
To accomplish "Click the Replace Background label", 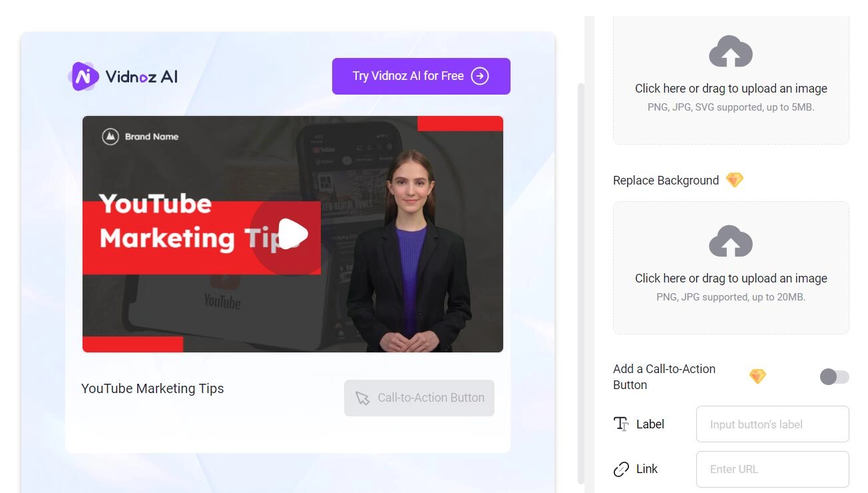I will click(x=666, y=181).
